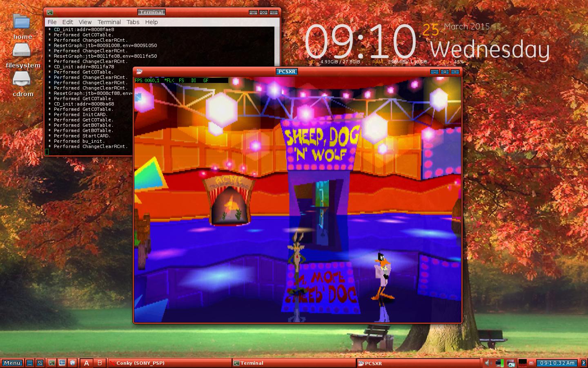Click the network monitor tray icon
Screen dimensions: 588x368
click(x=499, y=363)
